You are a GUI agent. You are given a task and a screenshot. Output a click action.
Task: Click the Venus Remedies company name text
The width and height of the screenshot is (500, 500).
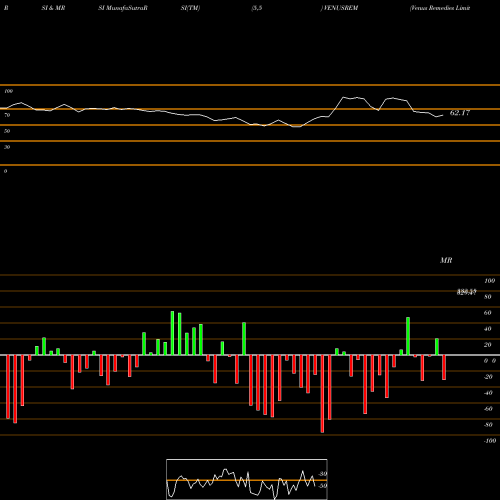coord(440,8)
